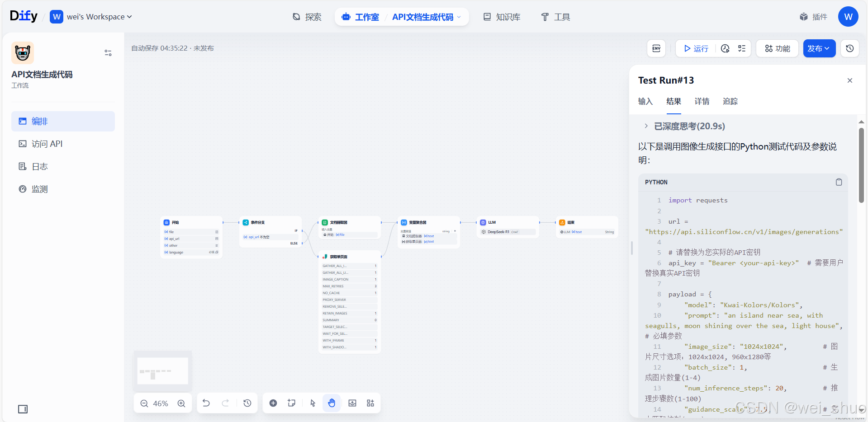Toggle the workflow settings via sliders icon near app name
This screenshot has width=868, height=422.
click(x=108, y=53)
